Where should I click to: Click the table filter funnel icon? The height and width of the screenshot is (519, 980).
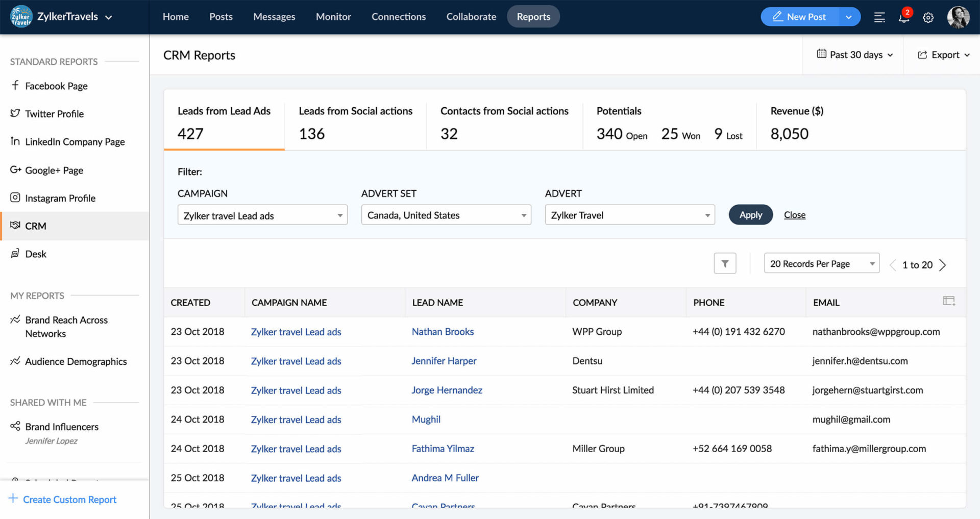724,264
